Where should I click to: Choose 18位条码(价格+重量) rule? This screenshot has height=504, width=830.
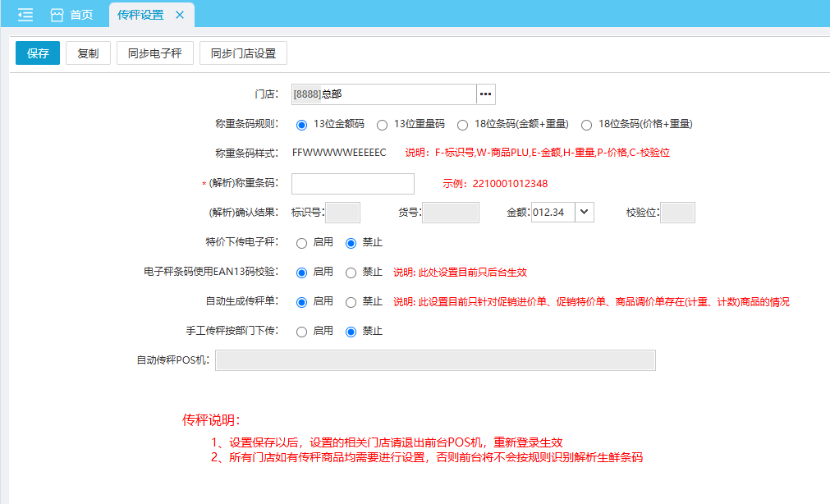point(586,125)
